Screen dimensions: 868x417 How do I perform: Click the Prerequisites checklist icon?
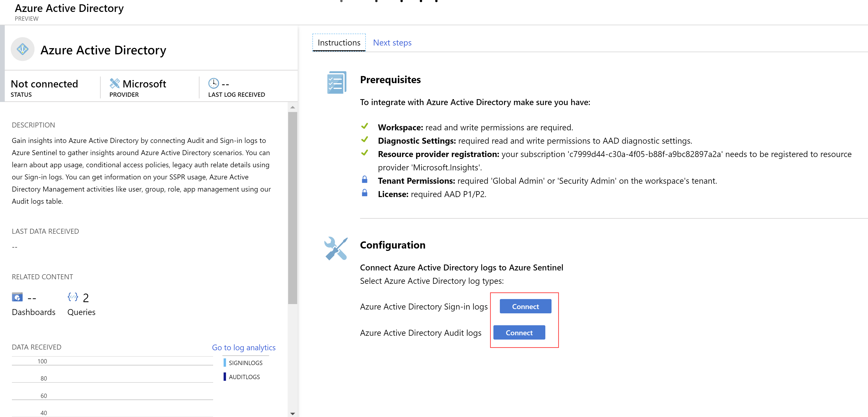click(337, 83)
